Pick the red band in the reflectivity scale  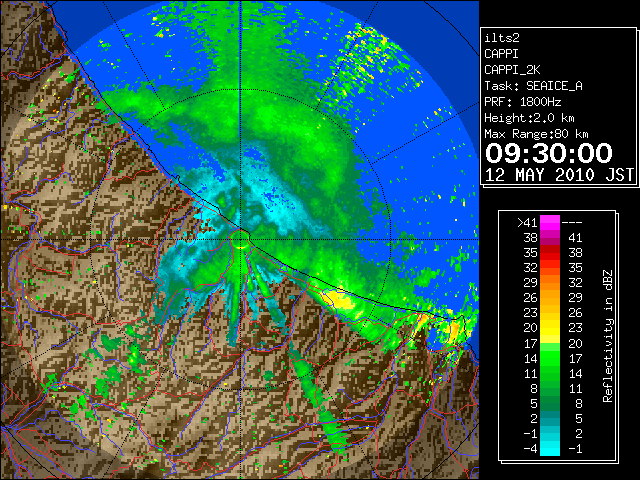550,253
